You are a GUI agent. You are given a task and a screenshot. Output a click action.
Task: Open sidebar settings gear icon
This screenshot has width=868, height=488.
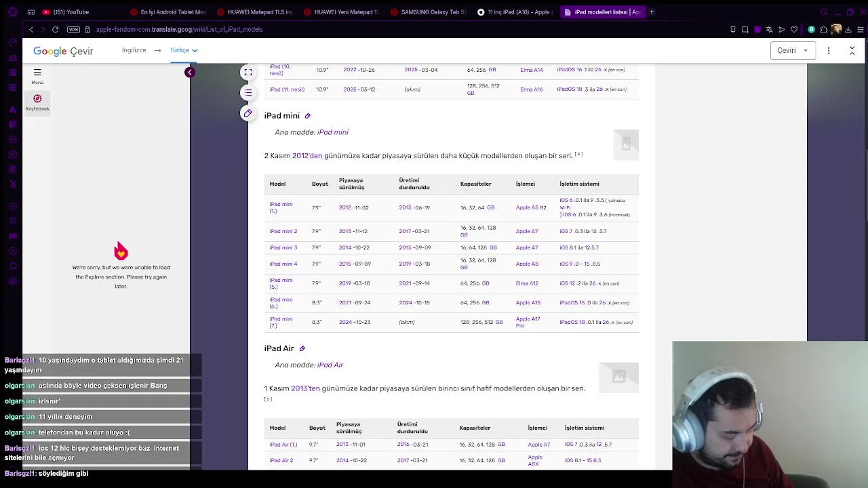pyautogui.click(x=12, y=281)
